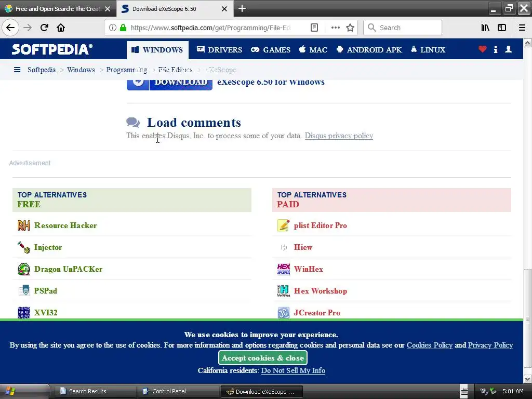
Task: Click the XVI32 grid icon
Action: click(24, 312)
